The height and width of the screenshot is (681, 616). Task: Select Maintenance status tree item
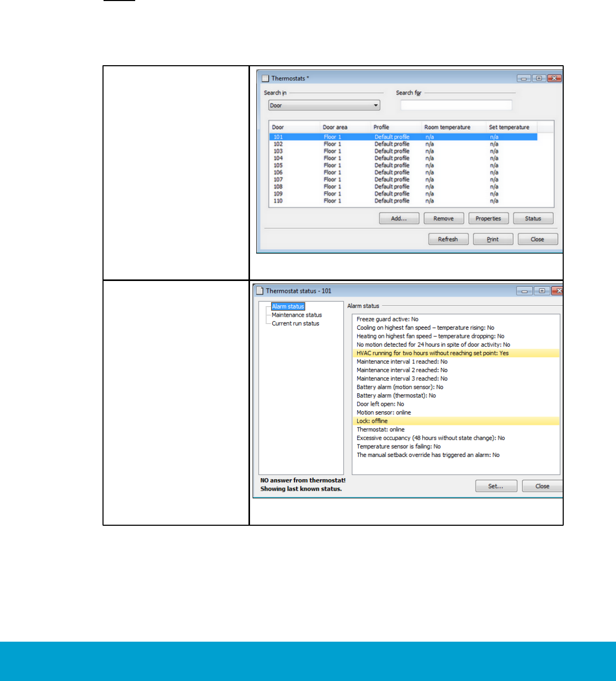coord(297,315)
